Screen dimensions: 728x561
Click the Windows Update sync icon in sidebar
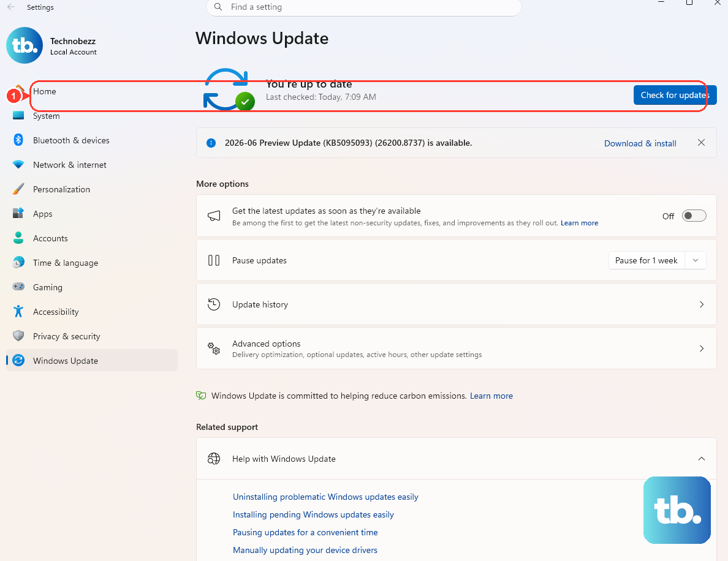pyautogui.click(x=18, y=361)
